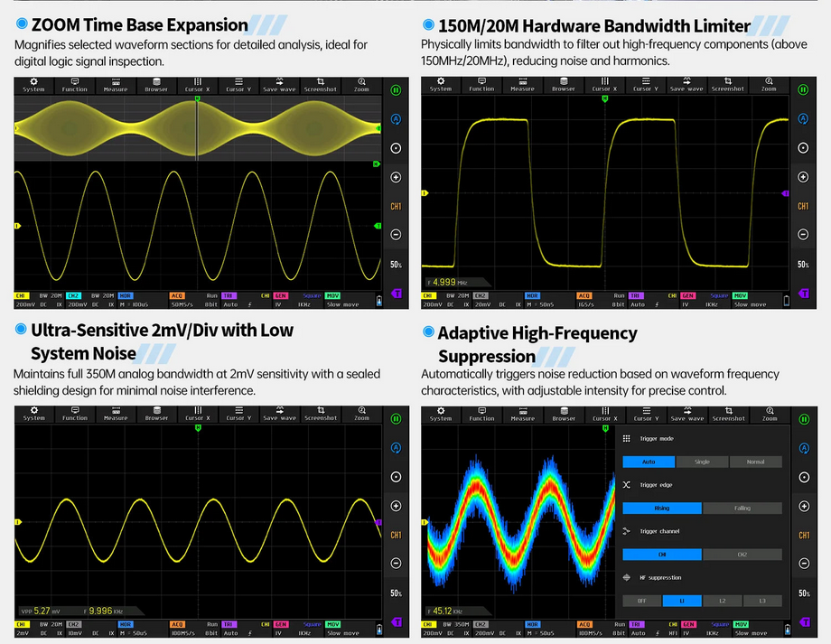The image size is (831, 644).
Task: Click the minus icon on the HF suppression screen sidebar
Action: (803, 564)
